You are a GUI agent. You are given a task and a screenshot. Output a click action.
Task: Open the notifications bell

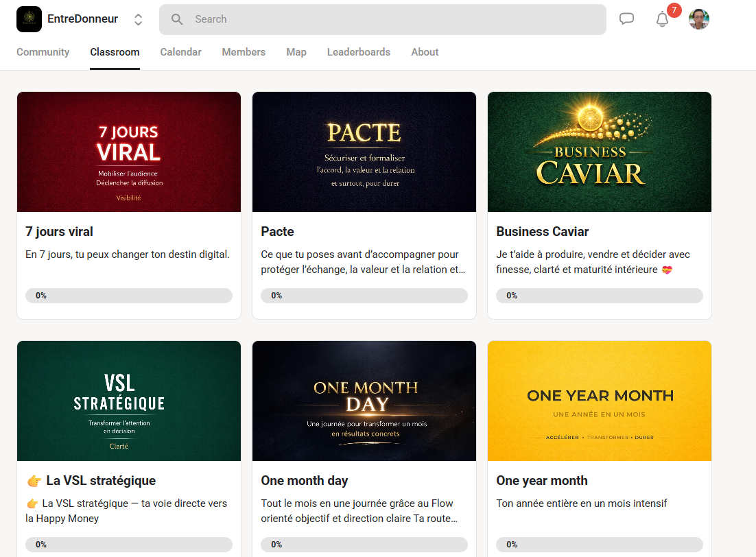click(x=662, y=19)
